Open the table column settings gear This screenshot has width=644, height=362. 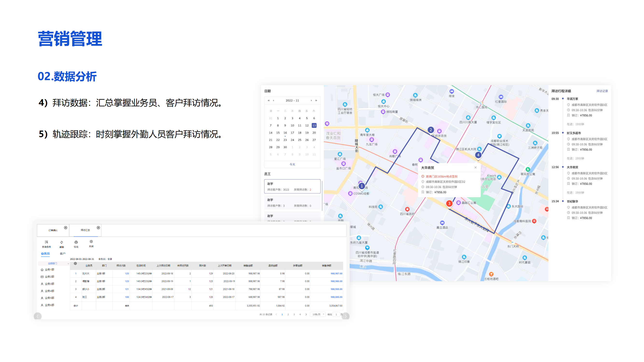[75, 264]
